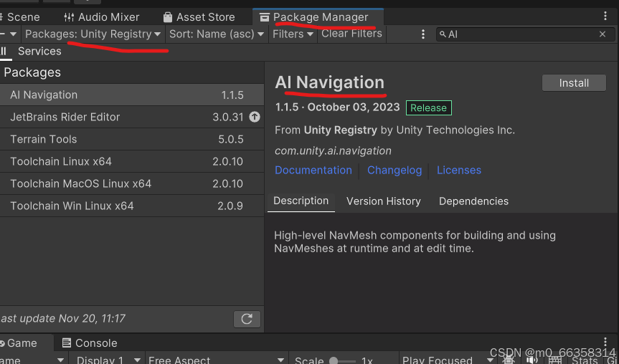Select the Description tab
The image size is (619, 364).
pyautogui.click(x=301, y=201)
